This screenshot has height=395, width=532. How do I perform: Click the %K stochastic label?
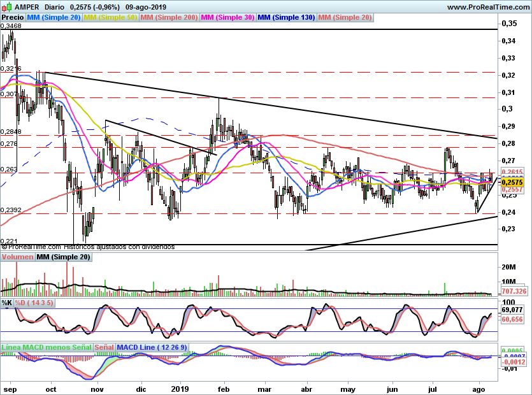point(7,303)
